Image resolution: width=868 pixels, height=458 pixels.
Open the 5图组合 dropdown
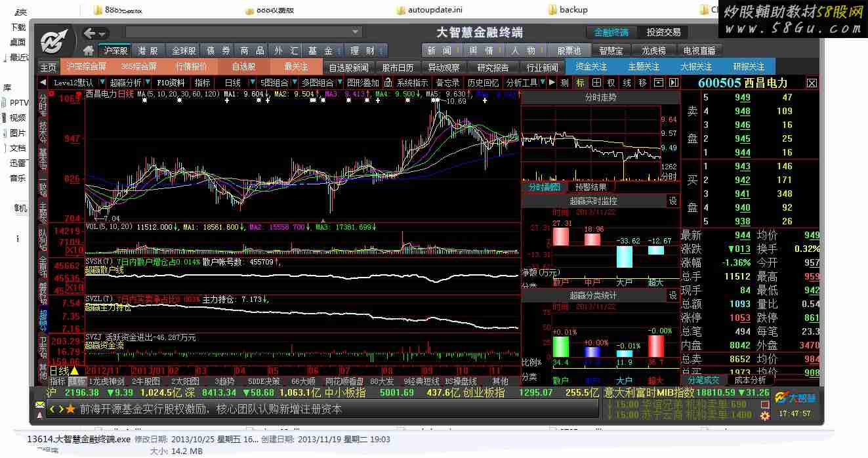[x=293, y=83]
